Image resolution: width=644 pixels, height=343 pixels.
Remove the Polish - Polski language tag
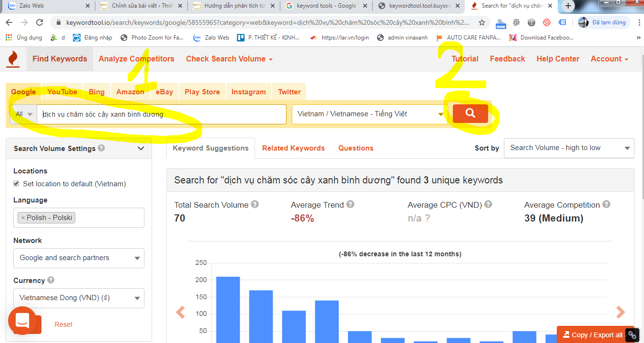(22, 218)
